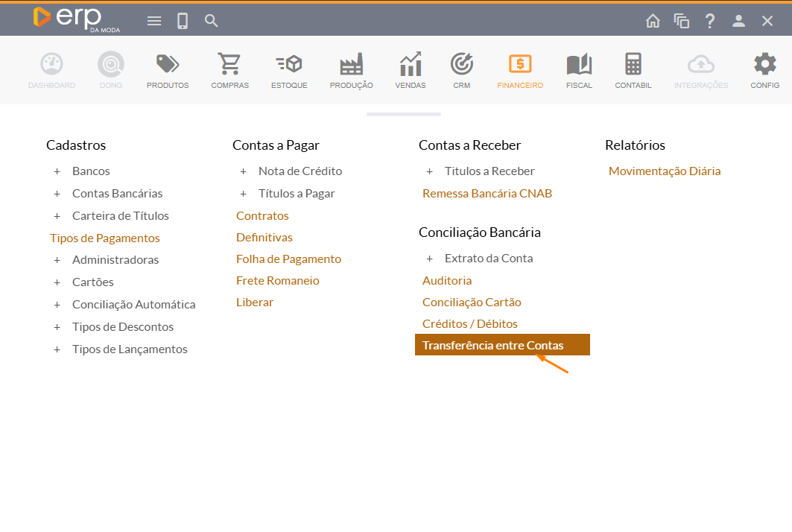This screenshot has height=532, width=792.
Task: Open the Folha de Pagamento link
Action: point(288,259)
